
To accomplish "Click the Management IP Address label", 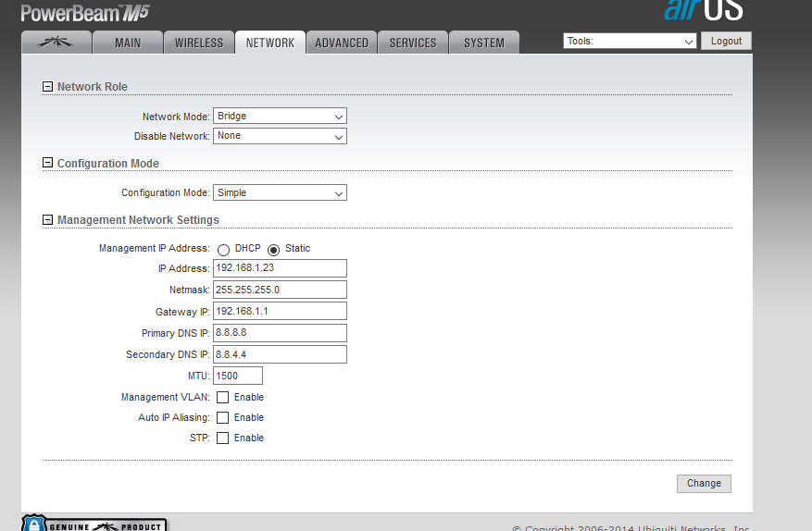I will 155,249.
